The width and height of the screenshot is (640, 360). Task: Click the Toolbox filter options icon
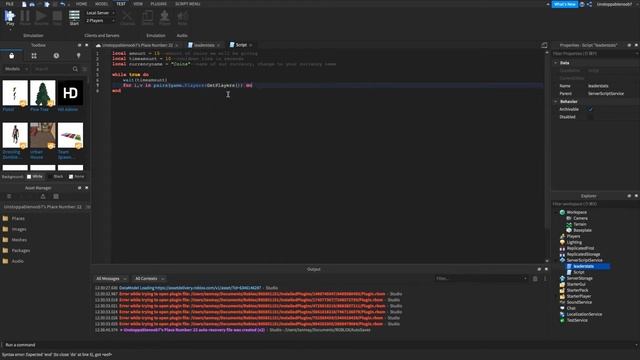(84, 69)
